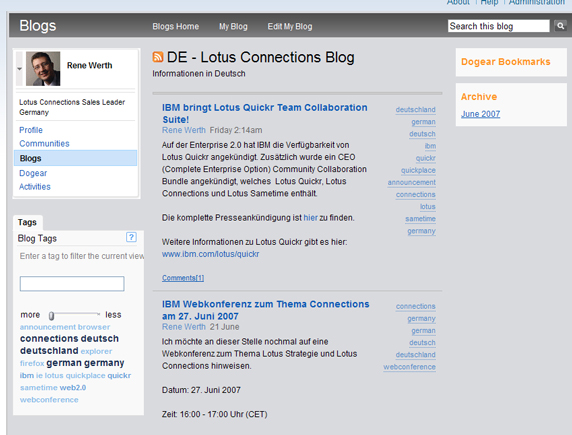This screenshot has width=572, height=435.
Task: Open the Communities sidebar link
Action: (x=44, y=143)
